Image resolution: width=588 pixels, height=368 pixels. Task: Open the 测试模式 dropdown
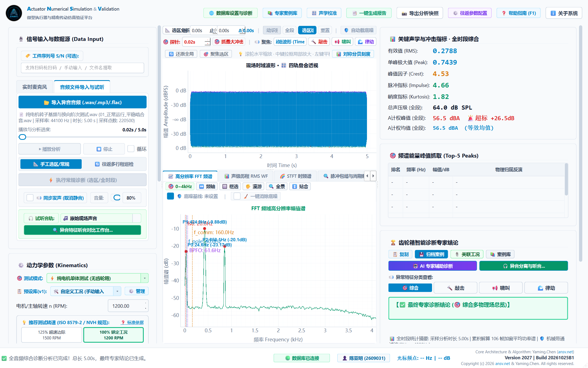97,278
